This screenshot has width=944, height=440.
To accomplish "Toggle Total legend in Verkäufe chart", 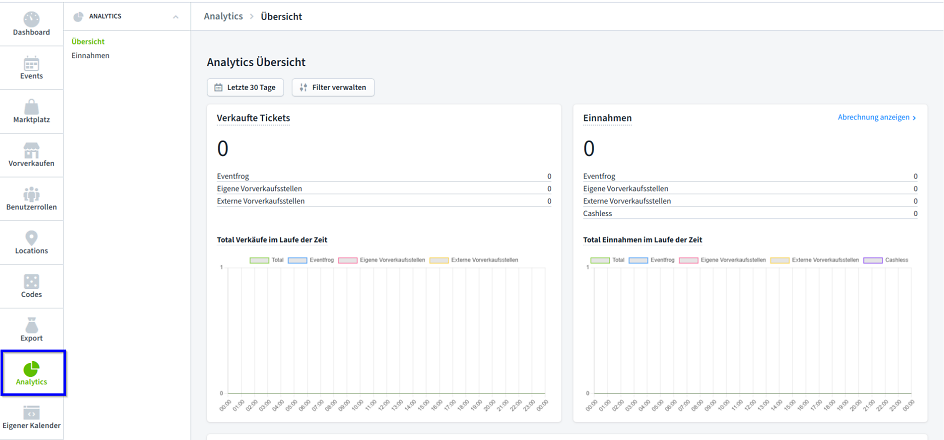I will pyautogui.click(x=259, y=260).
